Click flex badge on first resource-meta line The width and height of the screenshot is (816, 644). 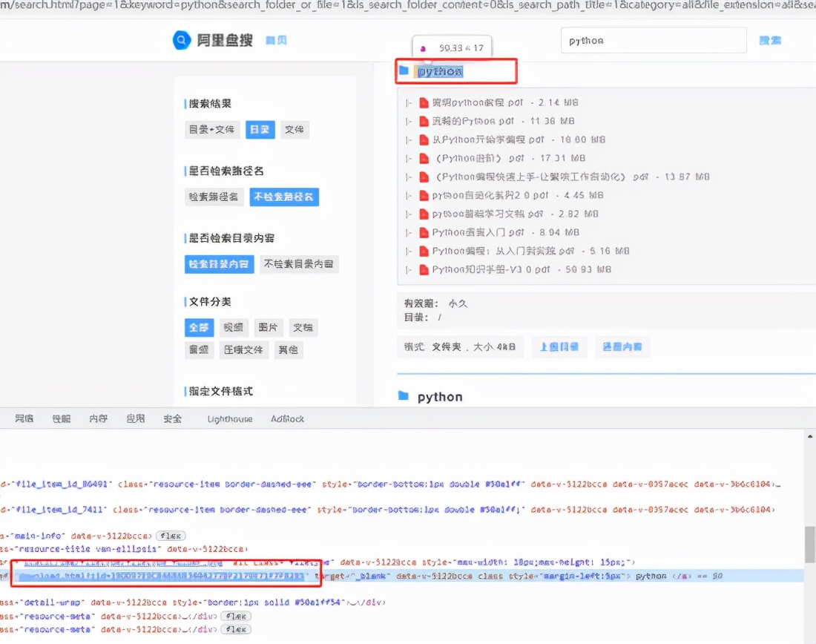[x=236, y=616]
